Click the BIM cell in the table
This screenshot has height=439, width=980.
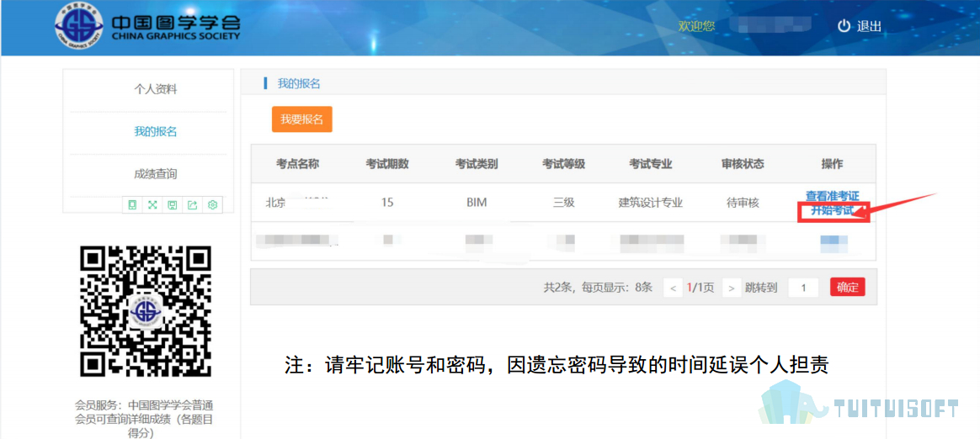[477, 203]
